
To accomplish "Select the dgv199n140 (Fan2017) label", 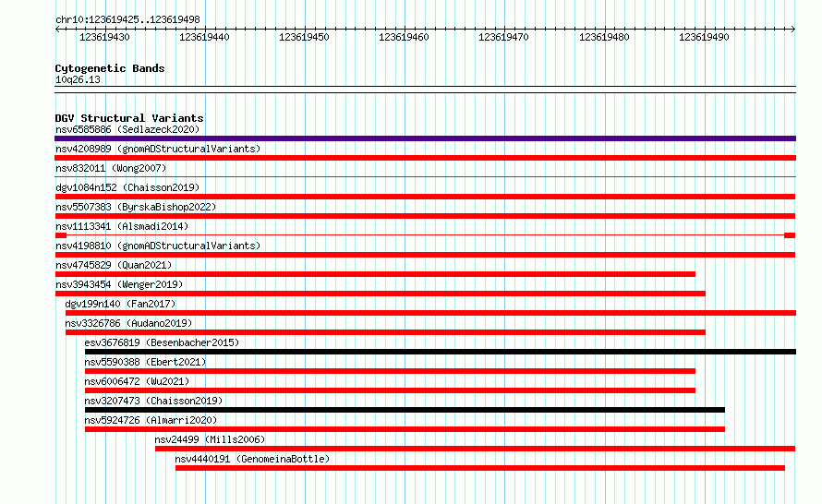I will coord(120,304).
